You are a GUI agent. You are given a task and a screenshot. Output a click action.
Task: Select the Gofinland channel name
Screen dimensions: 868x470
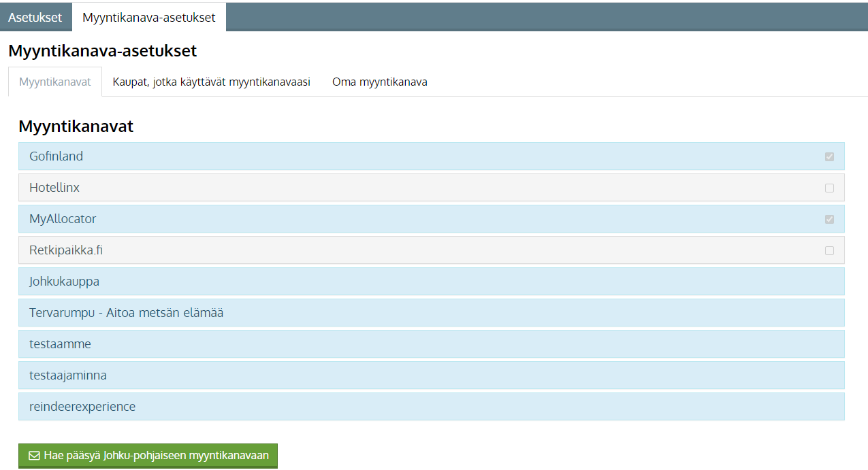pyautogui.click(x=56, y=156)
